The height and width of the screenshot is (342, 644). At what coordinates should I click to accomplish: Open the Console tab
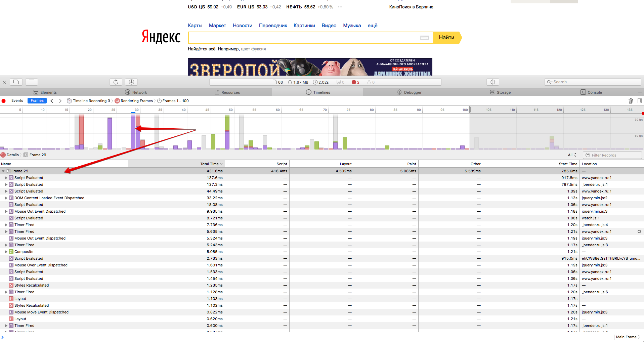(x=591, y=92)
